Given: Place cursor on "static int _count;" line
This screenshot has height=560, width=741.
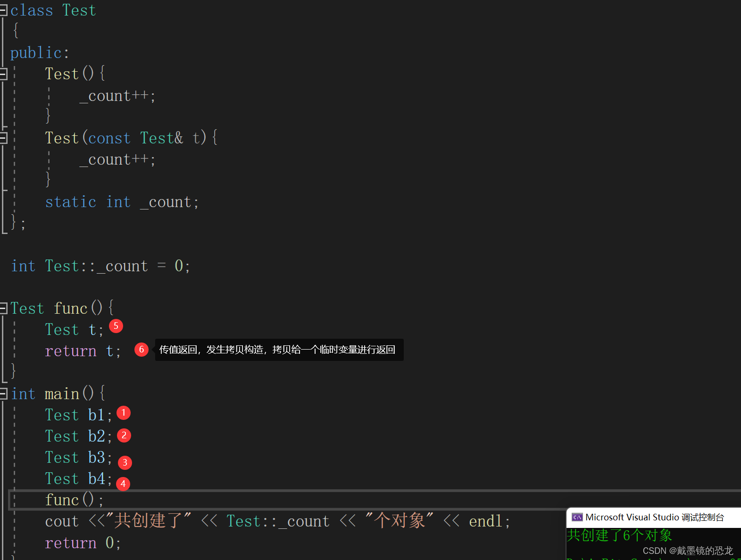Looking at the screenshot, I should point(122,202).
